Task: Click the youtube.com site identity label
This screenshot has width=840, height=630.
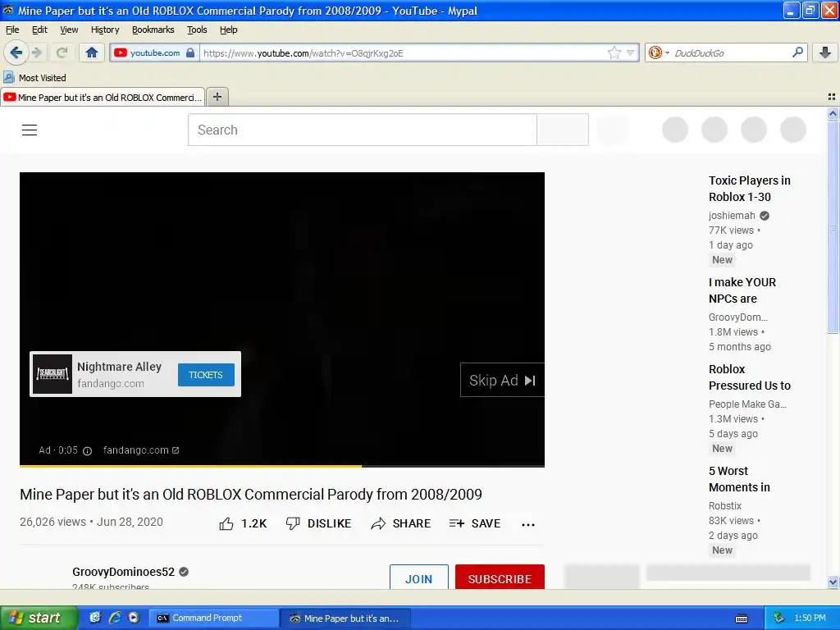Action: pos(155,52)
